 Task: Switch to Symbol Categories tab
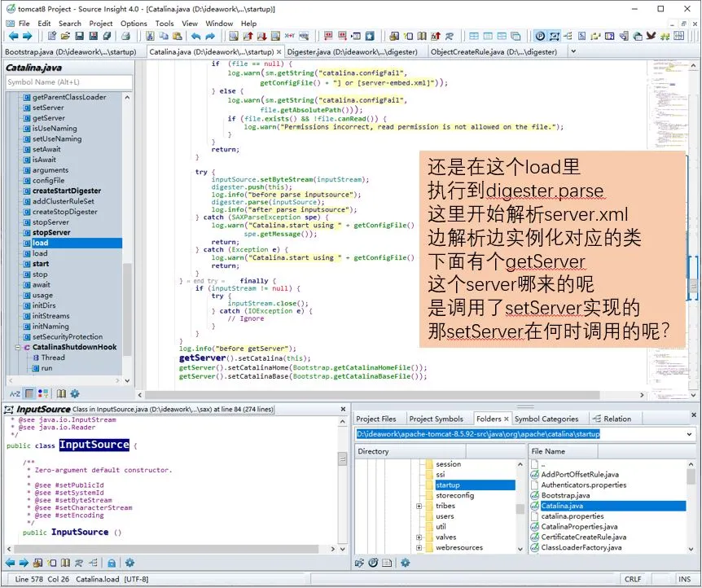tap(546, 419)
